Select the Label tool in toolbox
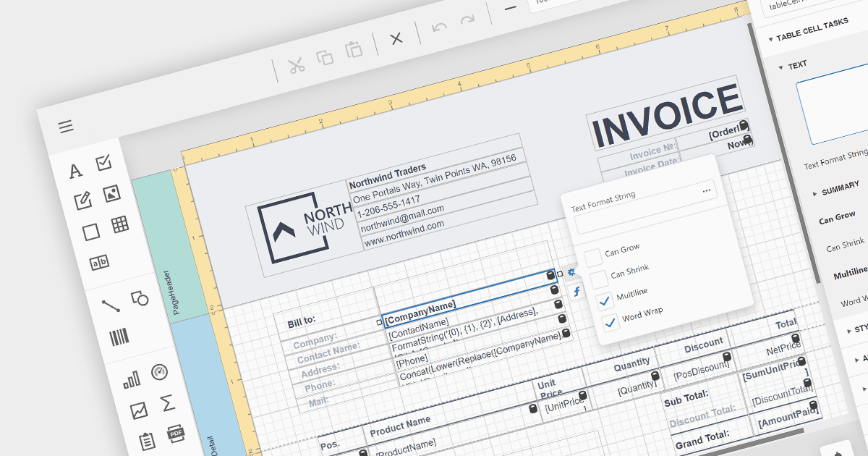Viewport: 868px width, 456px height. (x=75, y=172)
